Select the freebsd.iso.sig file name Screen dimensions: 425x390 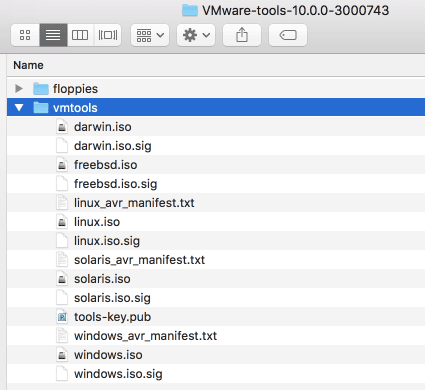(x=115, y=184)
